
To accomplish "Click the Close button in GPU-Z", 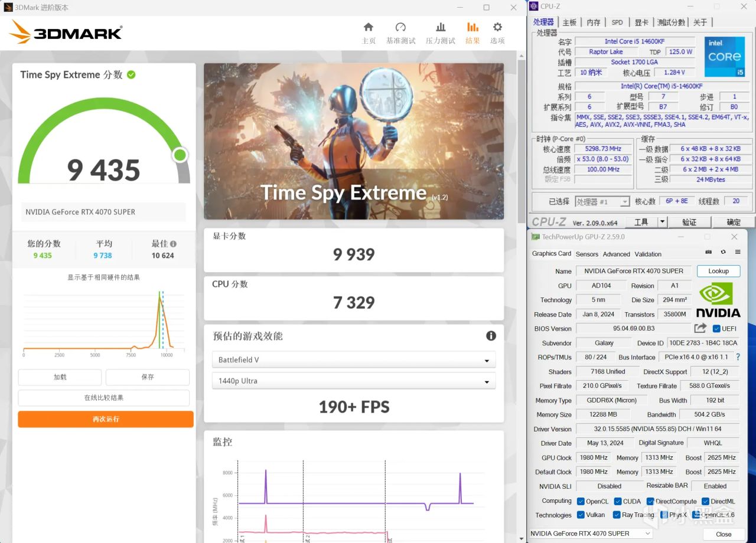I will (x=724, y=534).
